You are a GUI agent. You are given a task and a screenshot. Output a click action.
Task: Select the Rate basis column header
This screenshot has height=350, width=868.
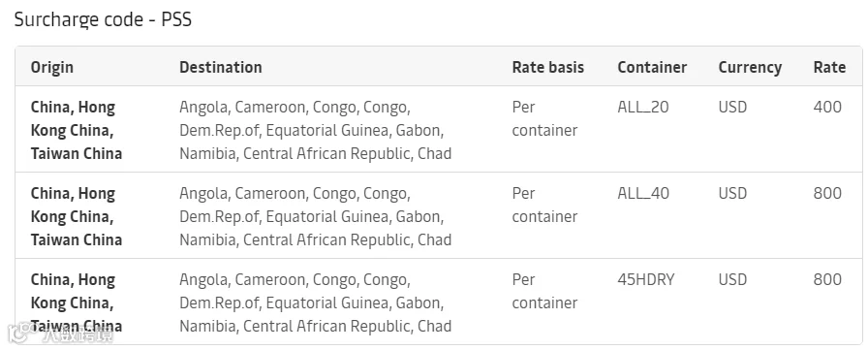548,67
